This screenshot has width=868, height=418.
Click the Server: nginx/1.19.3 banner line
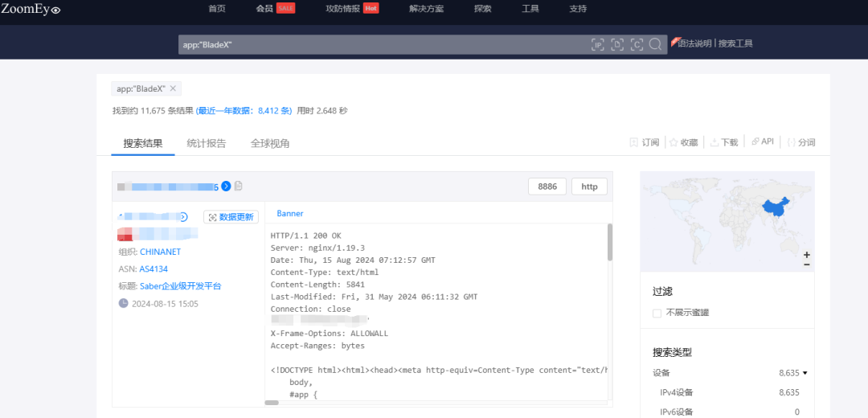coord(317,248)
